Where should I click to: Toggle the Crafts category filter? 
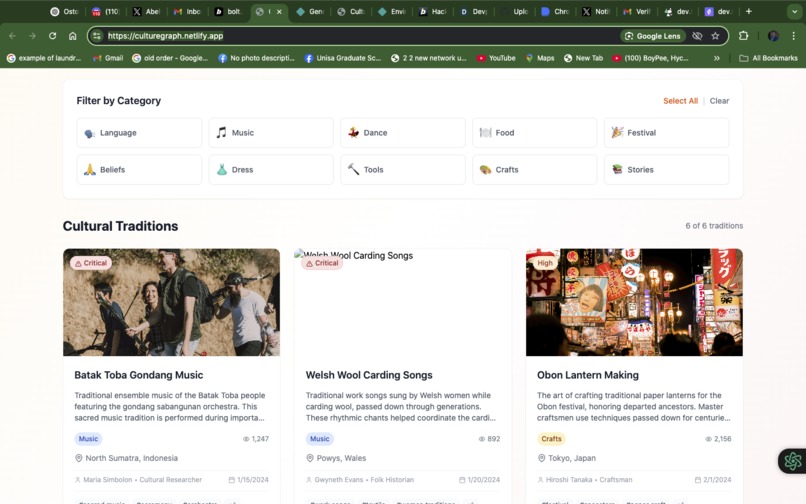(x=535, y=170)
